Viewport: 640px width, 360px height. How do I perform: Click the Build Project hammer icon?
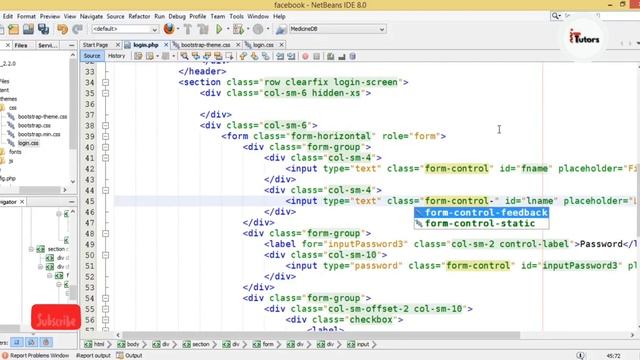click(x=188, y=29)
